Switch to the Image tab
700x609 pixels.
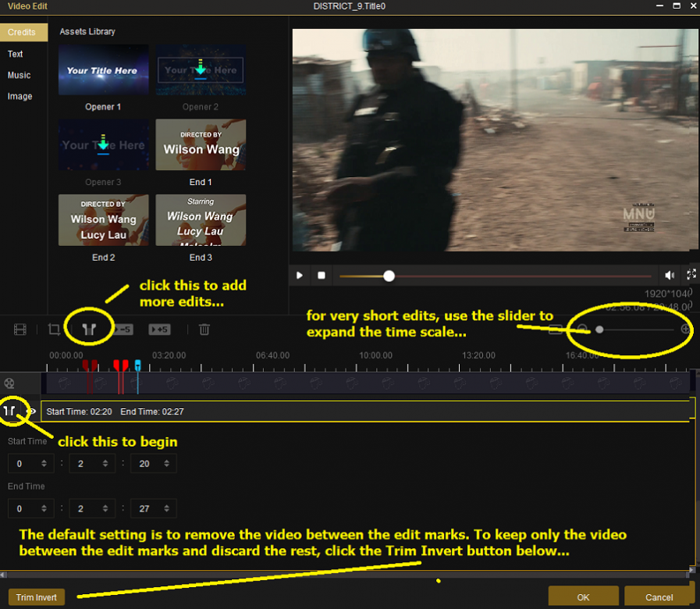(x=20, y=96)
